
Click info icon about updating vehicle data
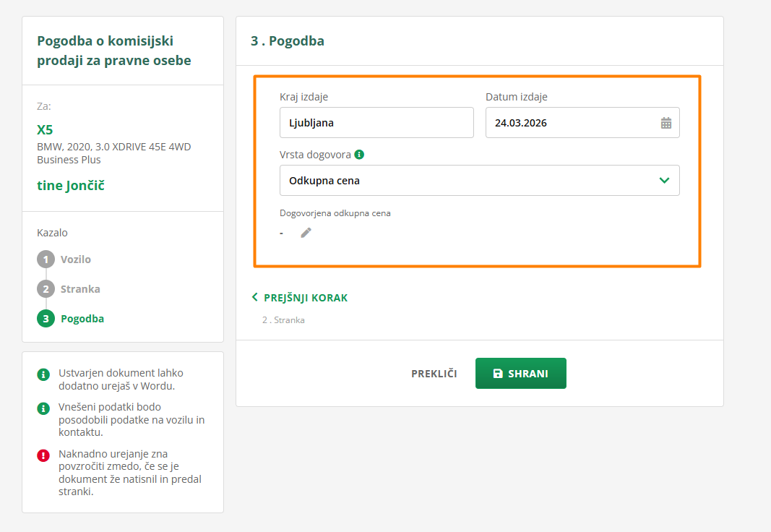point(43,408)
